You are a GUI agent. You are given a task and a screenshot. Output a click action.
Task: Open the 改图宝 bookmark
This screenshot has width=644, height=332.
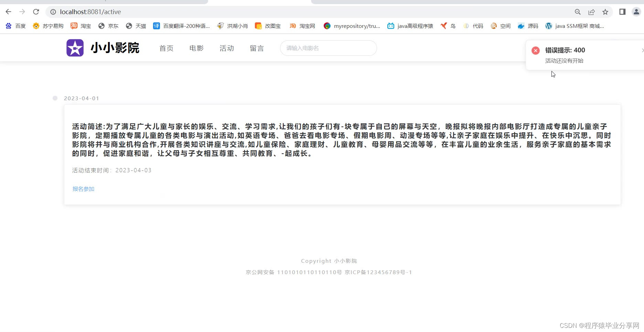click(x=268, y=26)
